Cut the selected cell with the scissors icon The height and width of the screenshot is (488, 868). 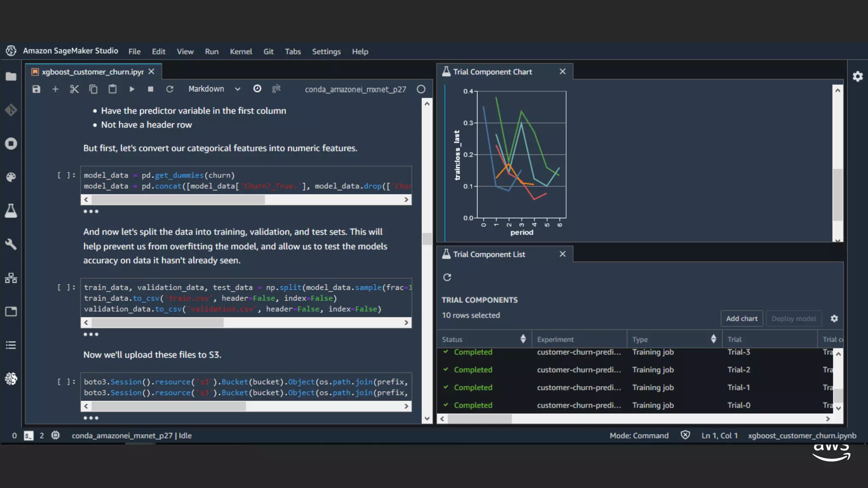tap(74, 89)
